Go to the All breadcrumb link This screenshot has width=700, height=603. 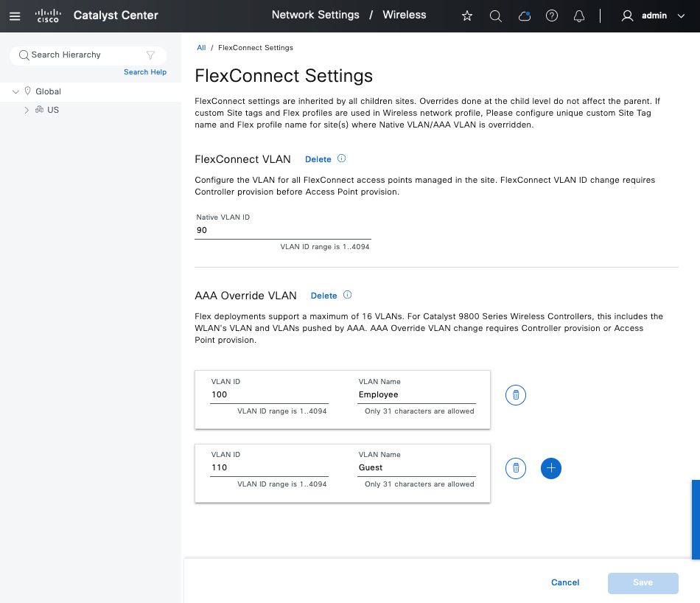(201, 47)
